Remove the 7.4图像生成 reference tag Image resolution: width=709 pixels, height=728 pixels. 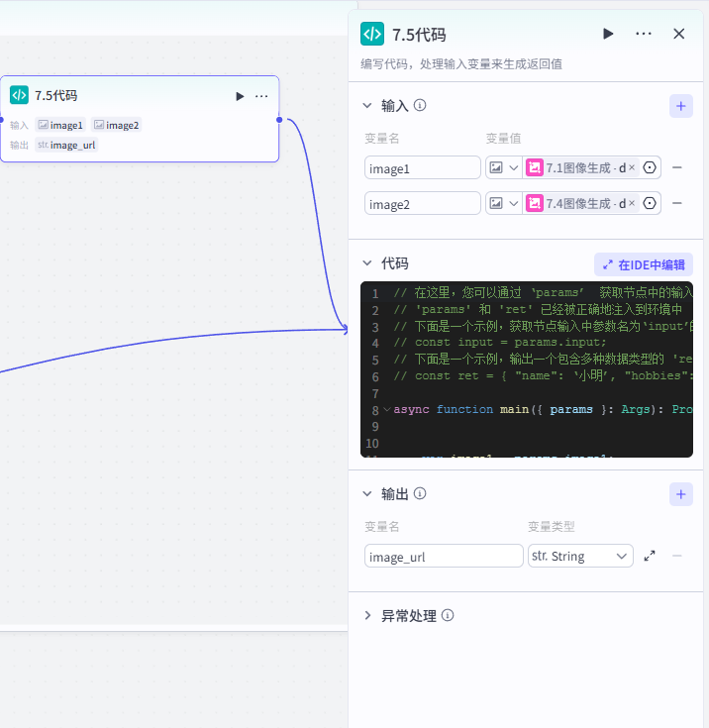click(632, 203)
